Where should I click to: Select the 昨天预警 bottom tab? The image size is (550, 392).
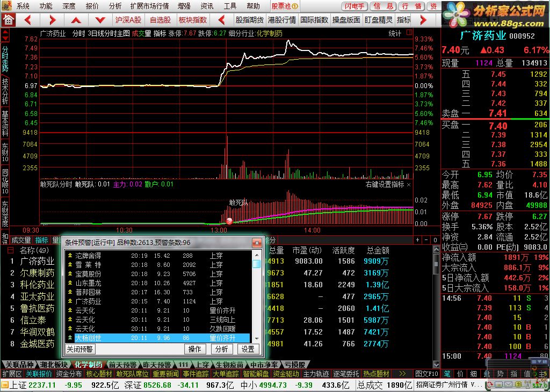click(x=157, y=365)
